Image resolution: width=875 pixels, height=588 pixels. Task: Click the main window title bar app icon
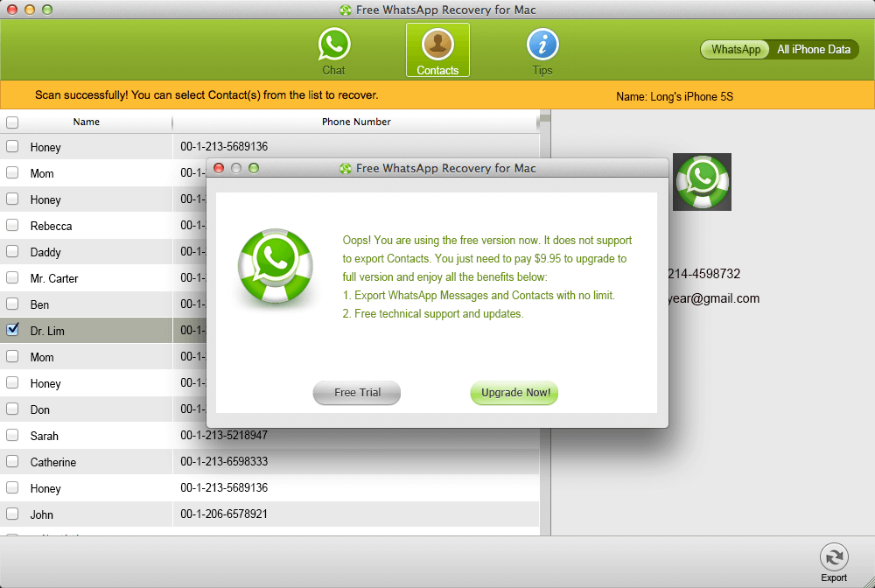click(x=346, y=10)
